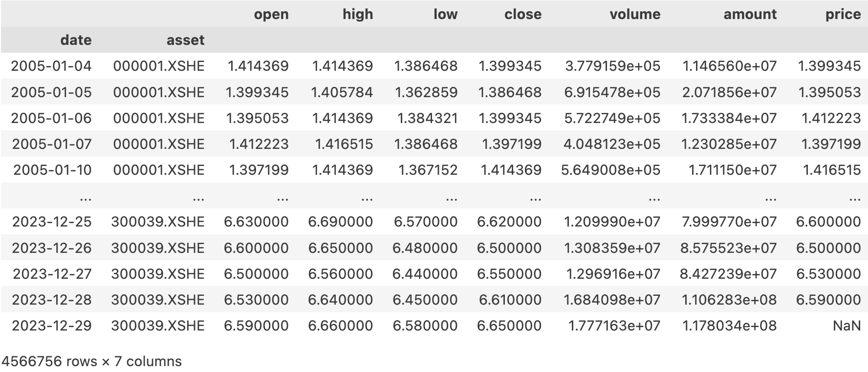Screen dimensions: 868x372
Task: Click the 300039.XSHE asset cell for 2023-12-25
Action: pos(158,222)
